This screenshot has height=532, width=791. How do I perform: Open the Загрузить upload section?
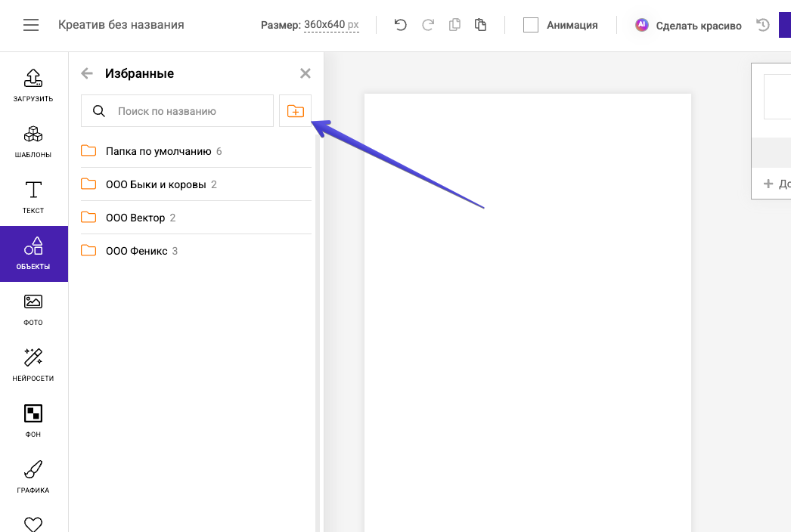[33, 85]
